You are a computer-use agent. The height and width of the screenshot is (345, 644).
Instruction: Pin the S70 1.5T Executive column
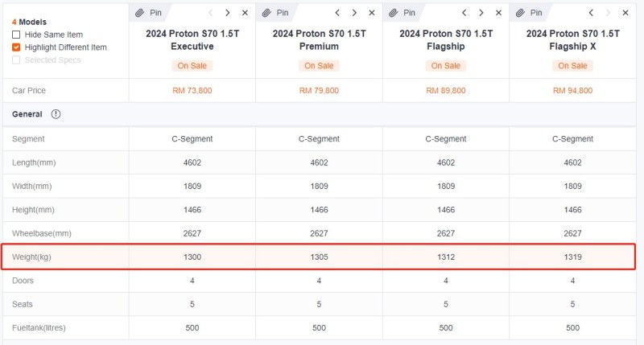pos(148,13)
